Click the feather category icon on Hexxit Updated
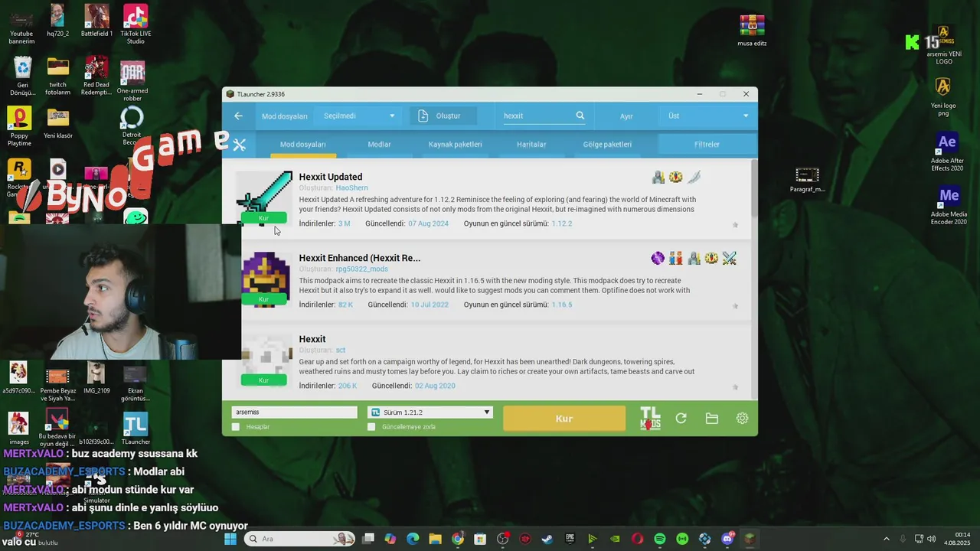This screenshot has height=551, width=980. coord(694,178)
